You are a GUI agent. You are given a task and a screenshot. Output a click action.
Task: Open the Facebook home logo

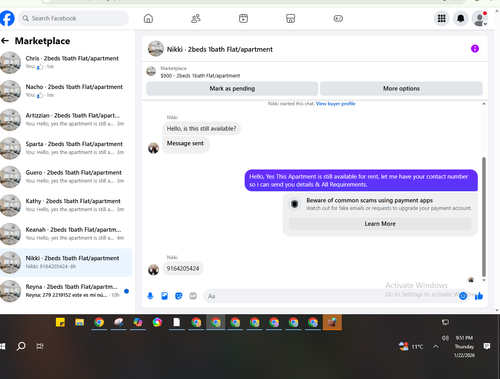7,18
